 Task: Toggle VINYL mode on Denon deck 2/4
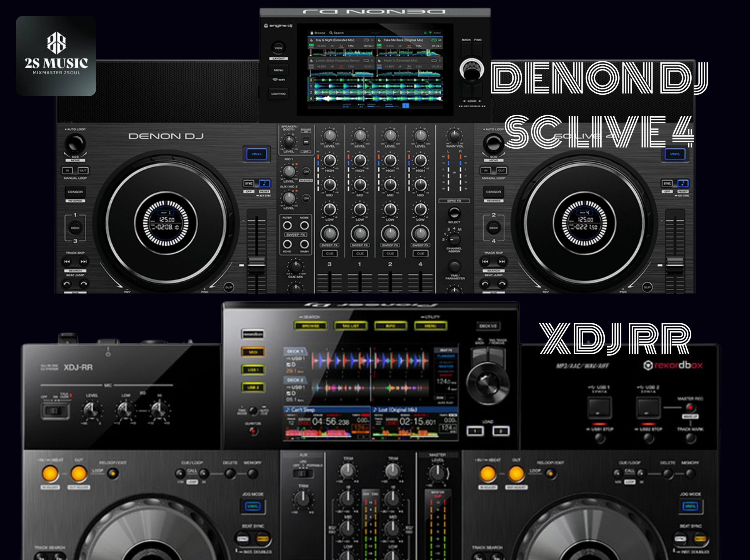(675, 154)
